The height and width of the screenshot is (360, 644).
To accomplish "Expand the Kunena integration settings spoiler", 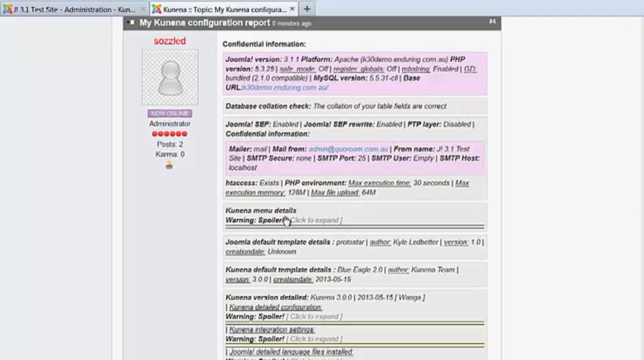I will (314, 339).
